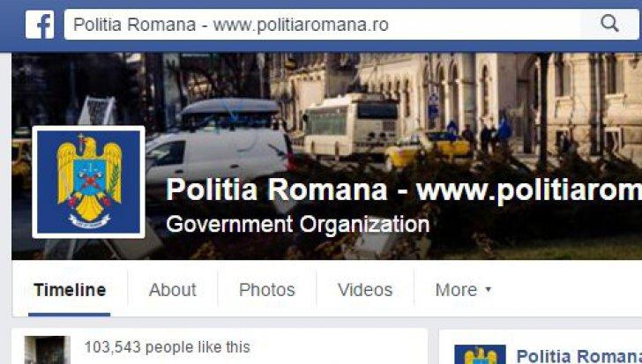The image size is (642, 364).
Task: Open the Politia Romana post author link
Action: pos(579,356)
